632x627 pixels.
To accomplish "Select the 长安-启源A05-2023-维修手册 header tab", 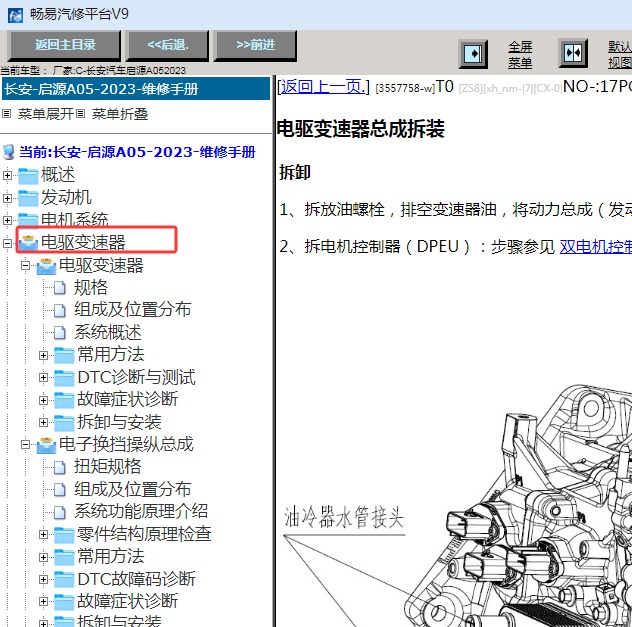I will pos(136,89).
